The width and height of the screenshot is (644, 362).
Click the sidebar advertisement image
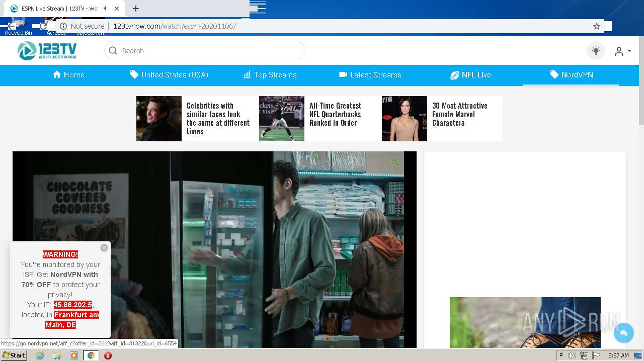pos(525,322)
